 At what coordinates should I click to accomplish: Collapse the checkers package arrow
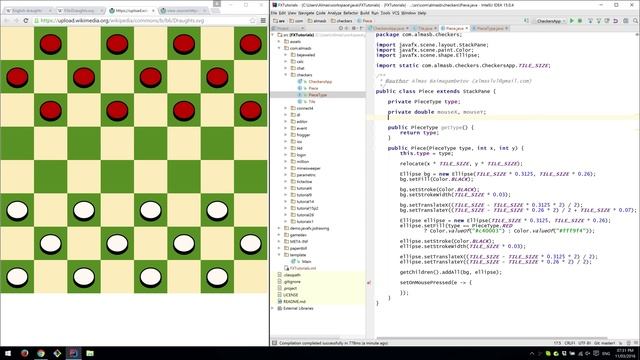coord(286,75)
